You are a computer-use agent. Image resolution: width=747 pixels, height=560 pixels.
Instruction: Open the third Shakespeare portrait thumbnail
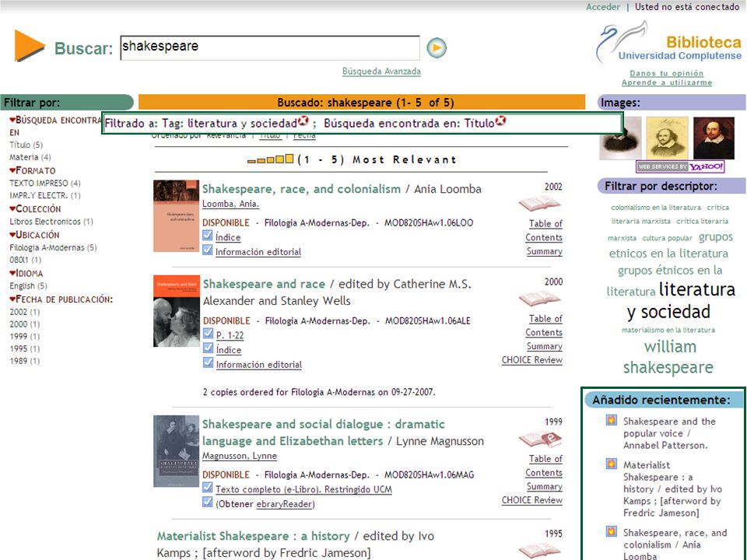(714, 138)
